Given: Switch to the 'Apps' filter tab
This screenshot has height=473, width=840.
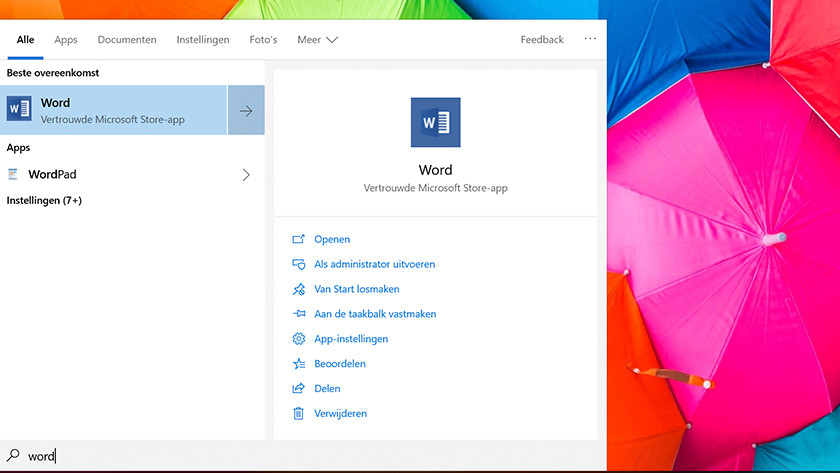Looking at the screenshot, I should pyautogui.click(x=66, y=40).
